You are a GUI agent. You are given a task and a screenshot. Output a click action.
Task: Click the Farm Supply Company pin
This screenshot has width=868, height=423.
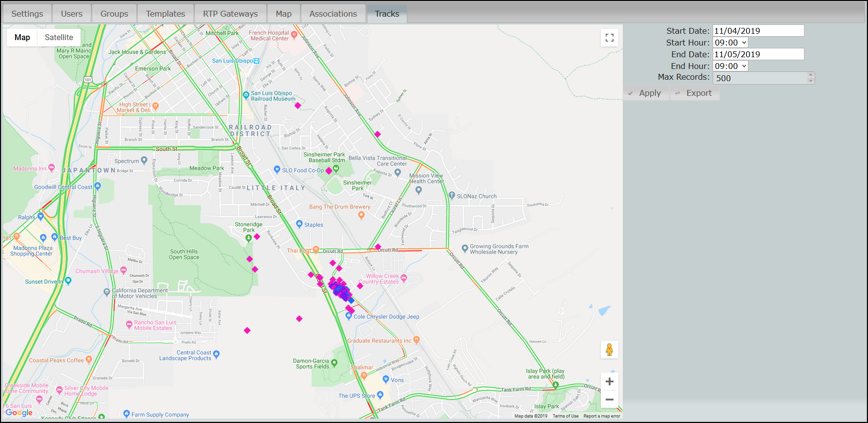pyautogui.click(x=127, y=414)
